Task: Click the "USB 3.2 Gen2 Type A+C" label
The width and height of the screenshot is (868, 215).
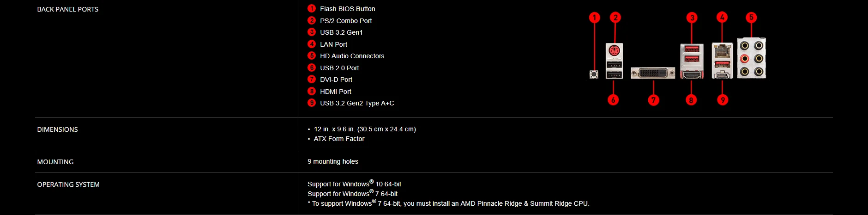Action: pos(357,103)
